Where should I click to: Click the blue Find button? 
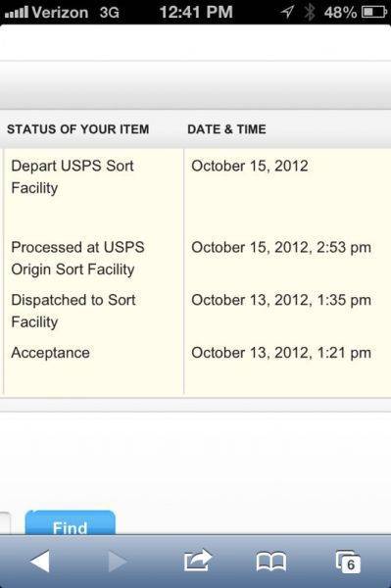coord(71,522)
